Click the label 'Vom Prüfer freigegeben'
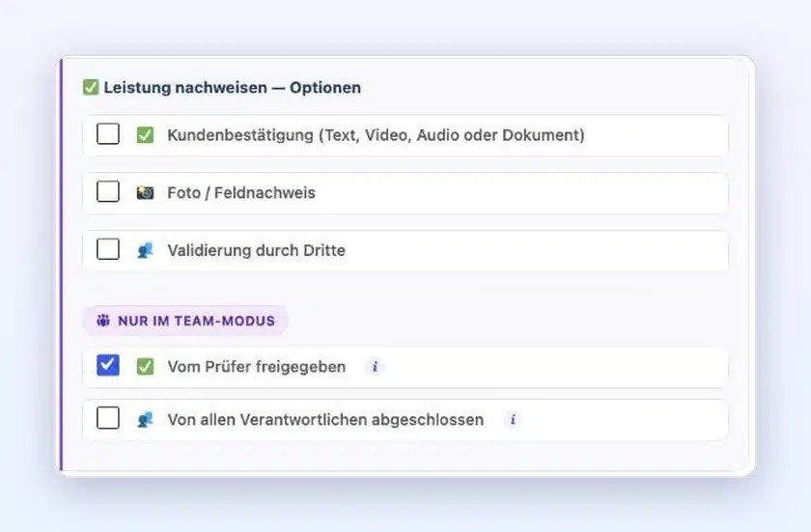Screen dimensions: 811x532 pyautogui.click(x=257, y=367)
